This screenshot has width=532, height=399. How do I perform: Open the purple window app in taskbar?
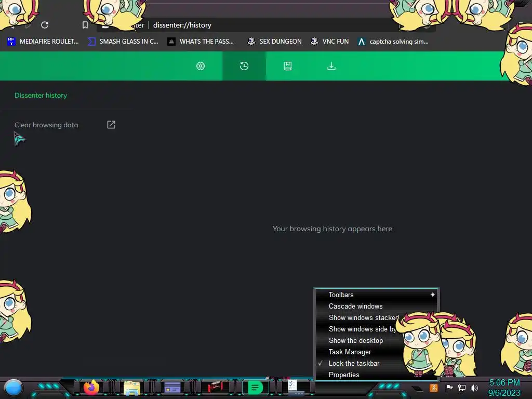[x=172, y=388]
